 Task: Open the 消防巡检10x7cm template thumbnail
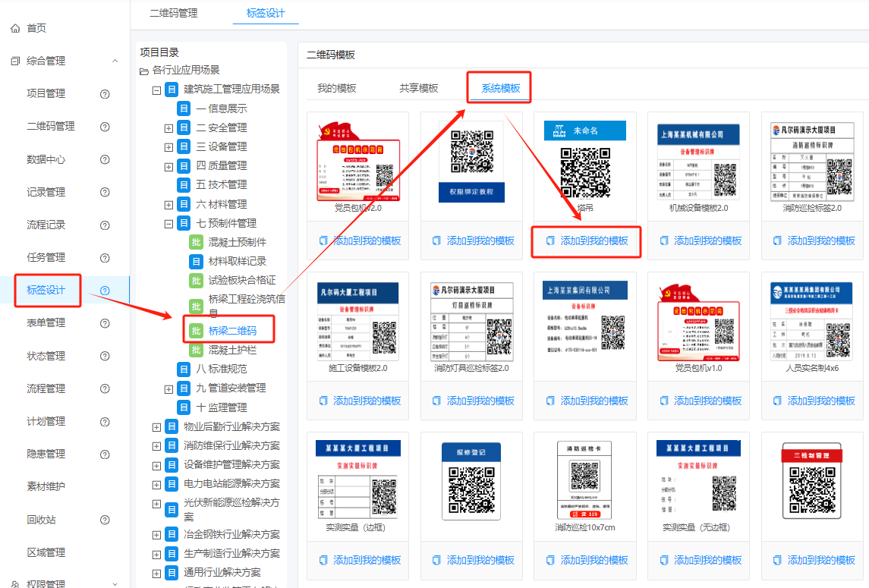tap(584, 480)
